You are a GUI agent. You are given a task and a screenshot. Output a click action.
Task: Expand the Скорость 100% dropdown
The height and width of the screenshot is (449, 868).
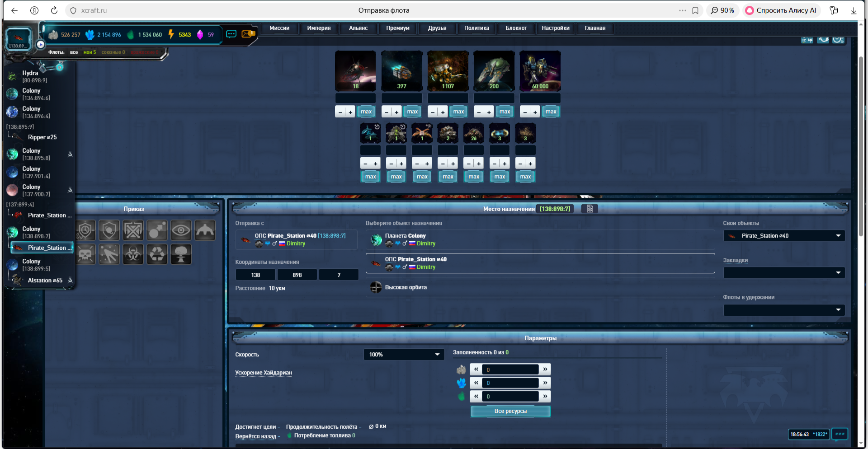pyautogui.click(x=403, y=355)
